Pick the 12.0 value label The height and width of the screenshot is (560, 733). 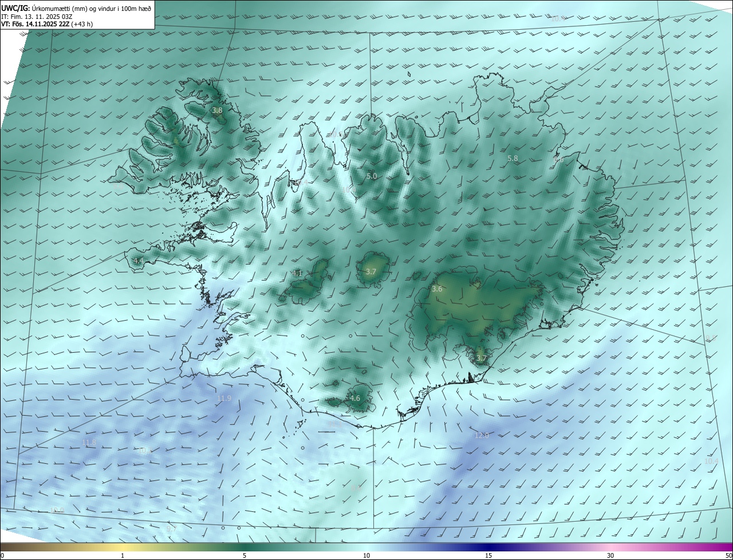coord(482,436)
